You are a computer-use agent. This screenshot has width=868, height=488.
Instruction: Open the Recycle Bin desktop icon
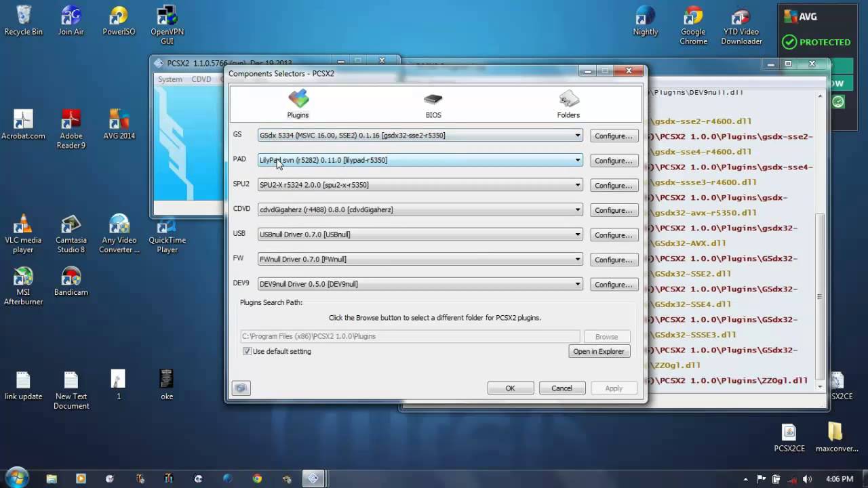coord(23,21)
